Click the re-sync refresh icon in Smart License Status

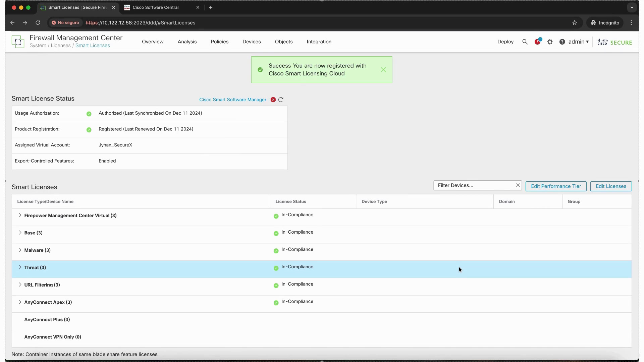tap(281, 100)
